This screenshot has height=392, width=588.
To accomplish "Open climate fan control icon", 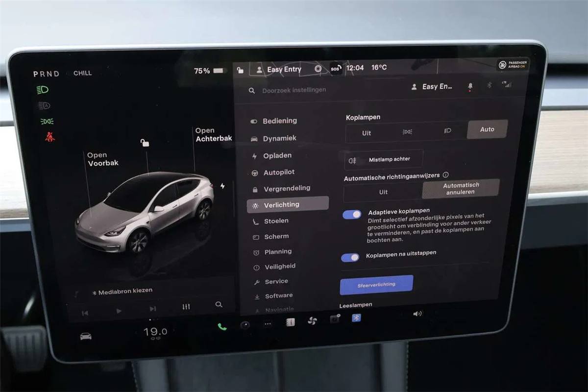I will [x=312, y=321].
